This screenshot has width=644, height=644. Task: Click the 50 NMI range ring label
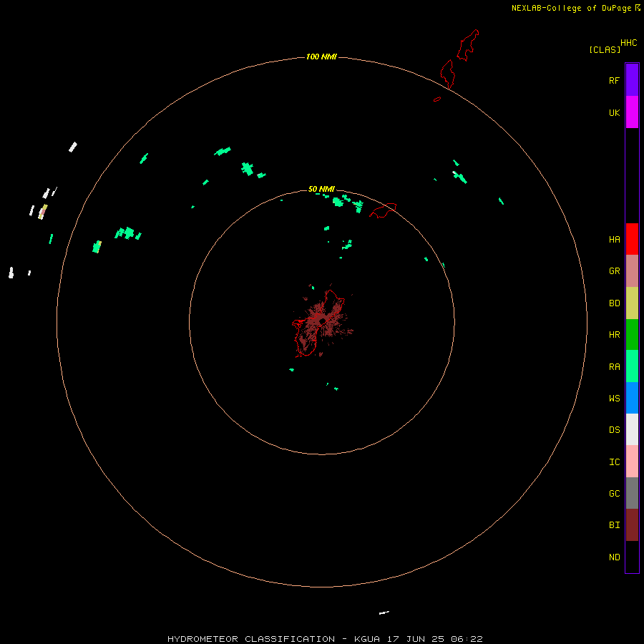coord(321,189)
